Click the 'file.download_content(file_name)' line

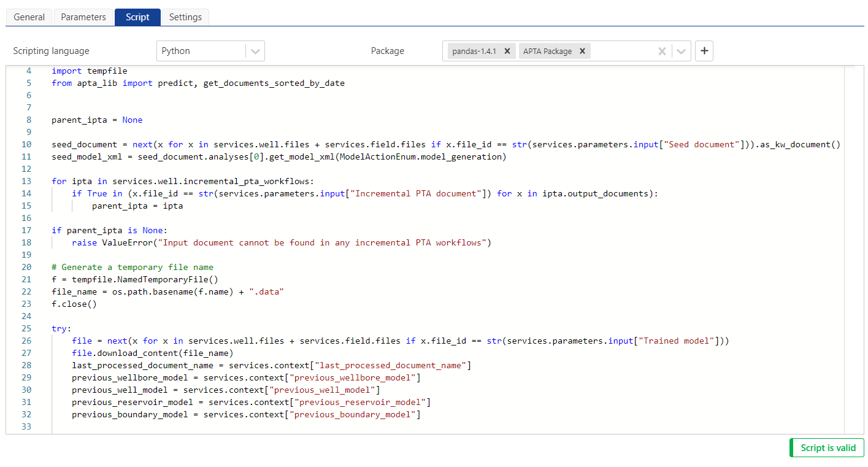tap(153, 353)
